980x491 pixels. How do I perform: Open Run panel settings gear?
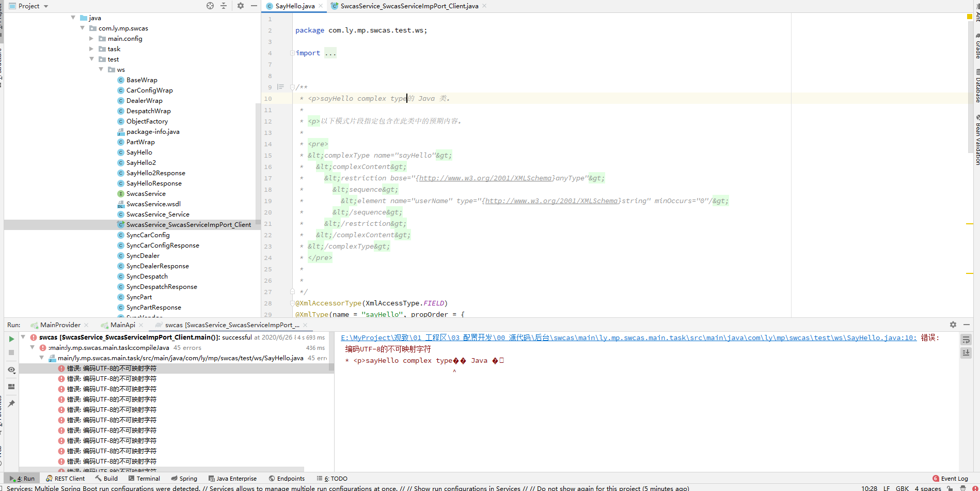(953, 325)
